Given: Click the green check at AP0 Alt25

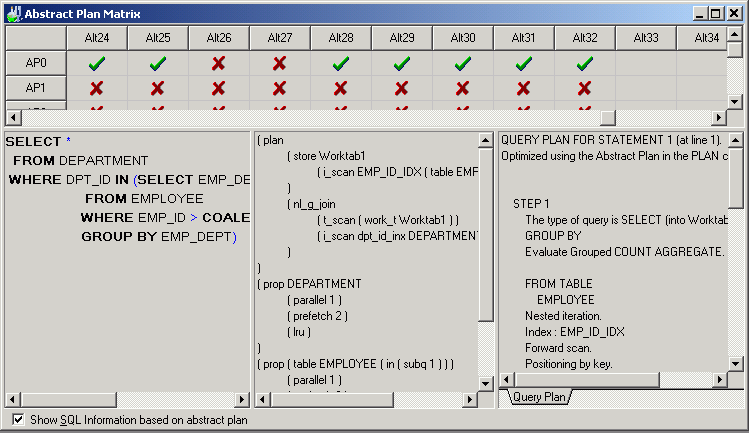Looking at the screenshot, I should tap(158, 63).
